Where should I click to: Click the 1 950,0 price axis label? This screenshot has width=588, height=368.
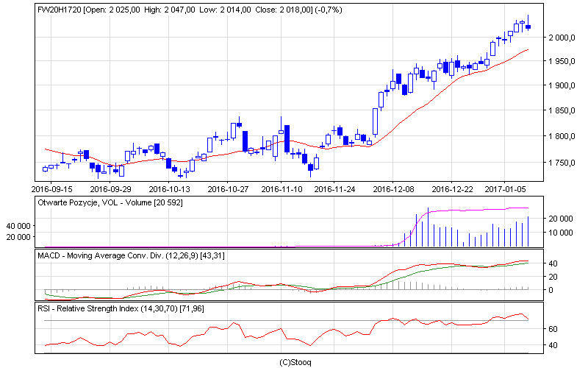tap(562, 61)
